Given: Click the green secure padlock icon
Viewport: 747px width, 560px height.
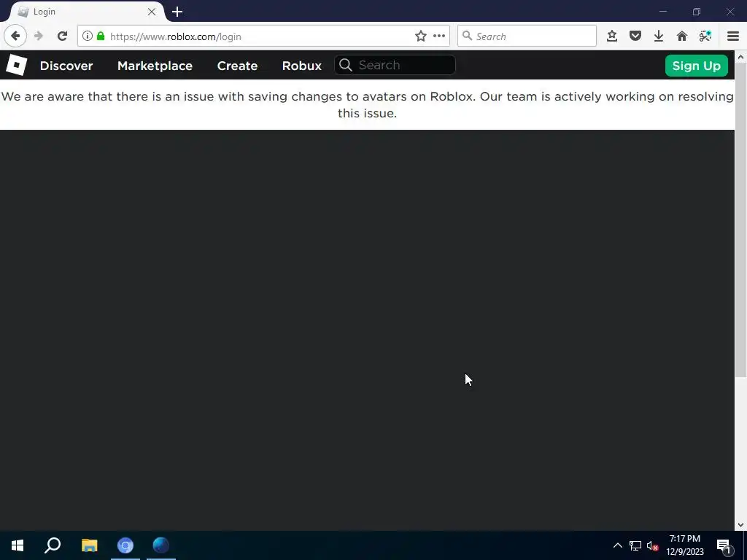Looking at the screenshot, I should click(x=101, y=36).
